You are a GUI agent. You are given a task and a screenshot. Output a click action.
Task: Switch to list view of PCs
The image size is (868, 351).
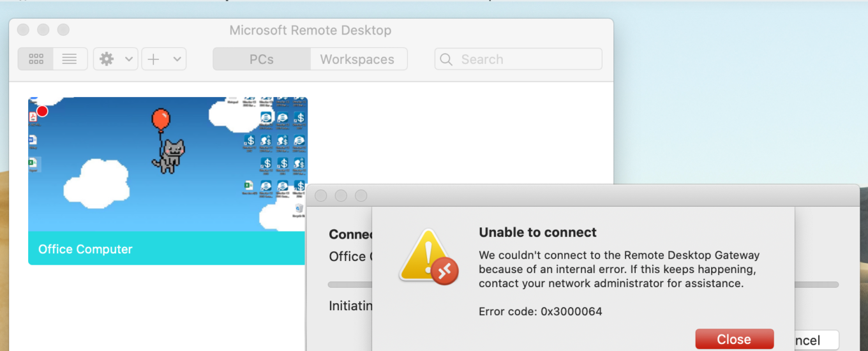pos(70,59)
